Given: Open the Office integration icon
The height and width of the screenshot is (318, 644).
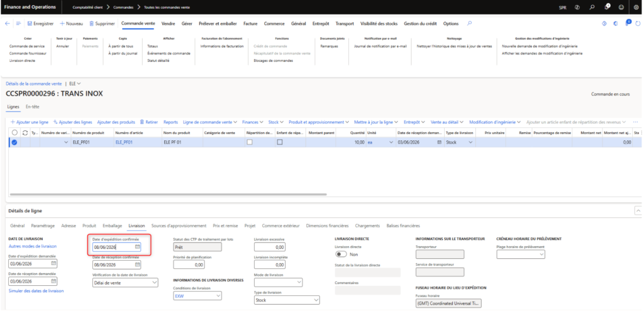Looking at the screenshot, I should [x=615, y=23].
